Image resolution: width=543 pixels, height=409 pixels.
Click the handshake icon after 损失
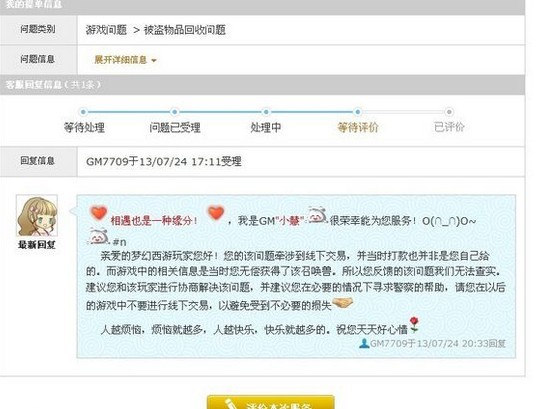342,303
